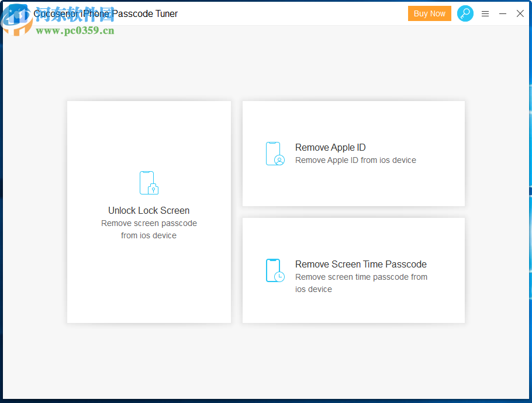Click 'Remove Apple ID from ios device' text
The image size is (532, 403).
[355, 160]
